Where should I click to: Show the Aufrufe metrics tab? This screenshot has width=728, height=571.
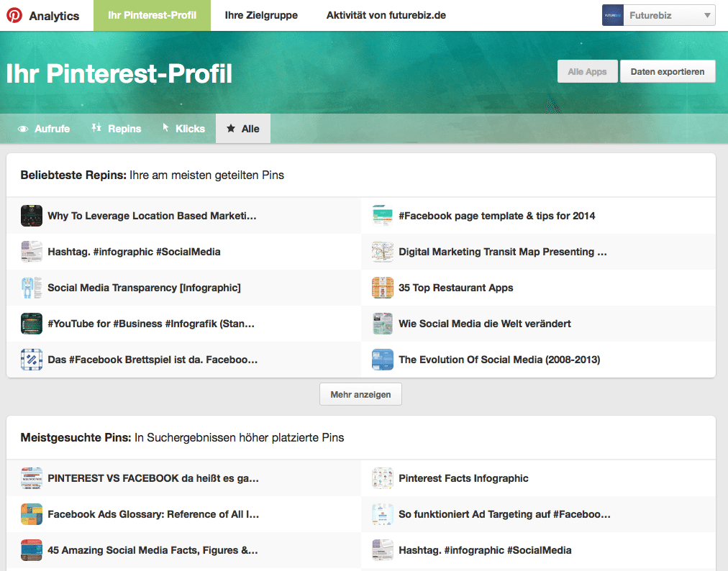point(44,129)
